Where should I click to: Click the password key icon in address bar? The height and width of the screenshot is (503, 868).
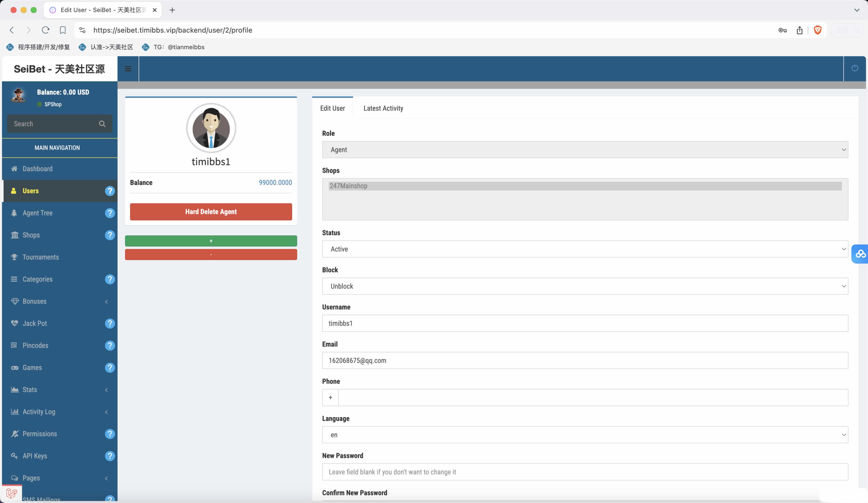pyautogui.click(x=782, y=30)
